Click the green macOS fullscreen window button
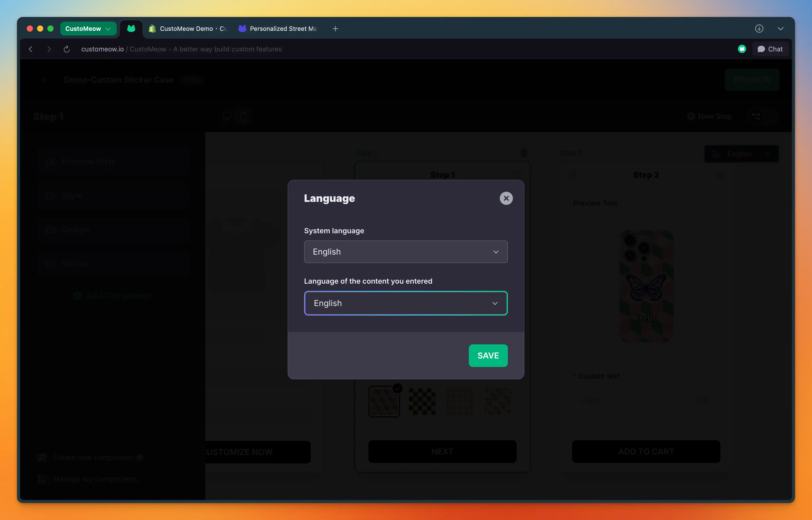812x520 pixels. (x=50, y=29)
